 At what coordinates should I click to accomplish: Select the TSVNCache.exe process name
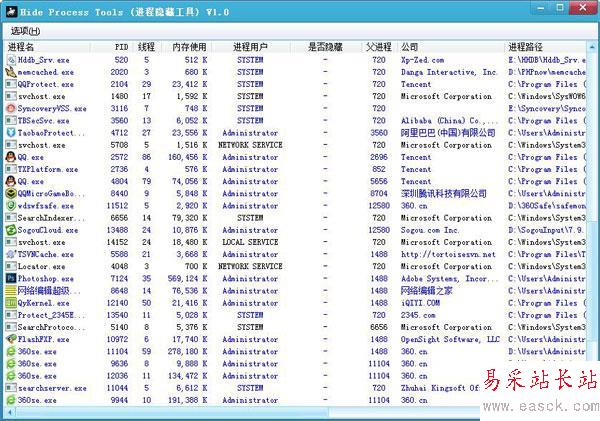pos(46,254)
